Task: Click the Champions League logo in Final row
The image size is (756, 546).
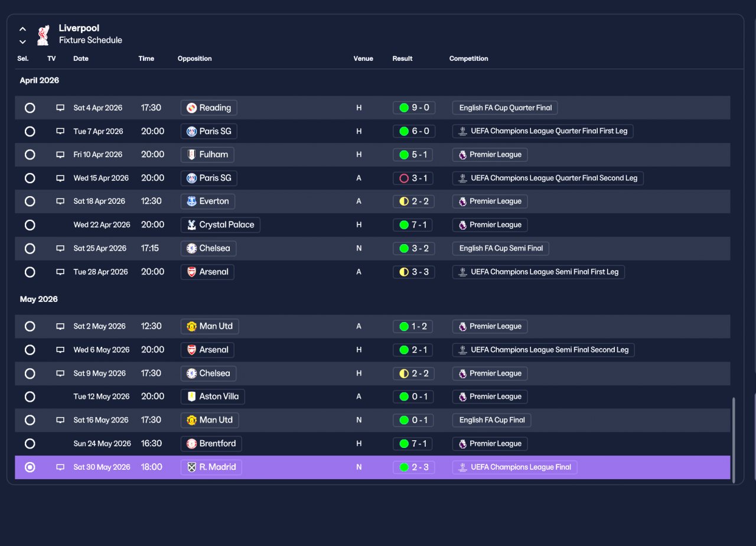Action: (x=462, y=467)
